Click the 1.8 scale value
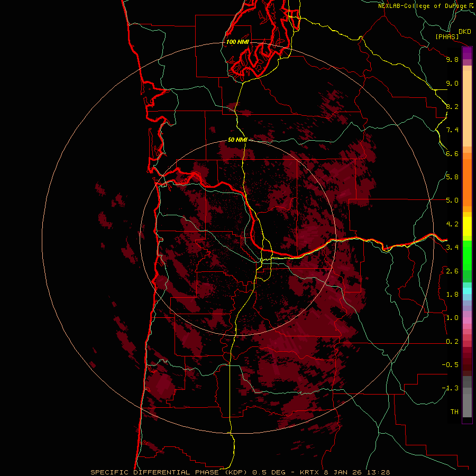The image size is (476, 476). [x=452, y=295]
